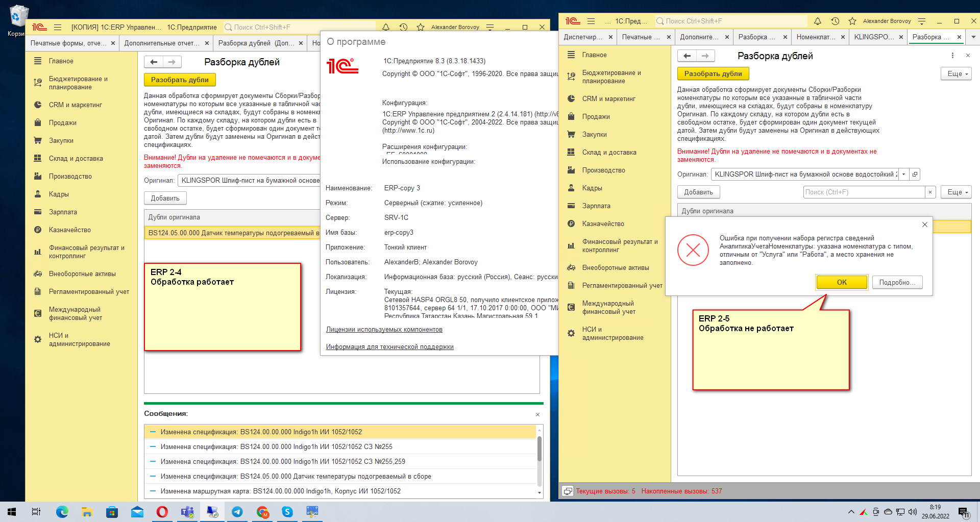Open Казначейство section in right sidebar

click(603, 223)
